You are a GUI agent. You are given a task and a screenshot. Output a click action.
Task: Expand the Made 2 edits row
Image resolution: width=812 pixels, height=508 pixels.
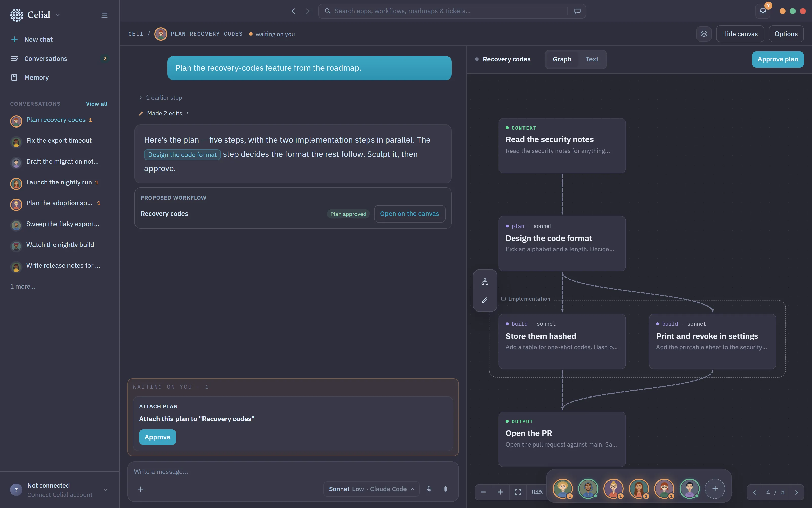pos(164,113)
